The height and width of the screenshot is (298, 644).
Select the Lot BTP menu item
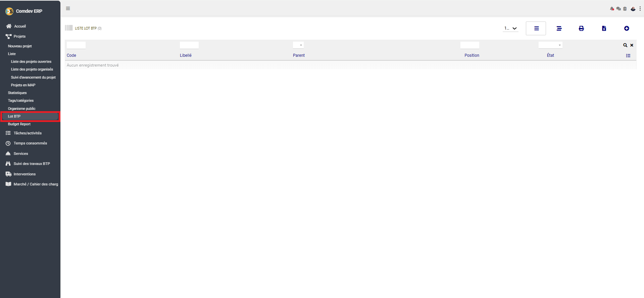tap(30, 116)
